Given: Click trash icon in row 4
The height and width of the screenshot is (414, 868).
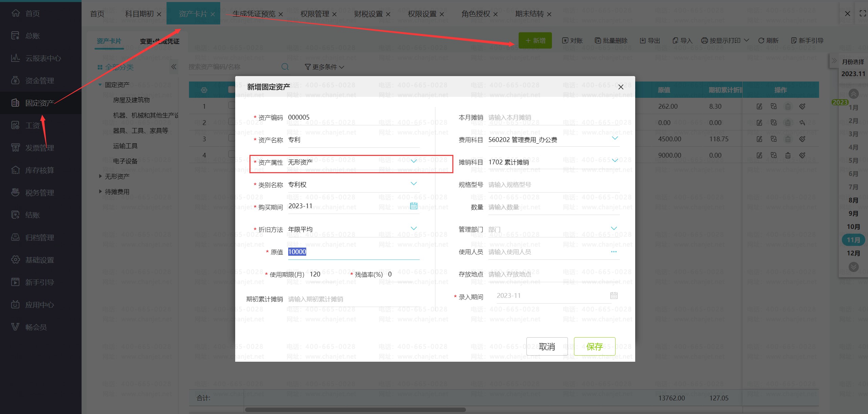Looking at the screenshot, I should click(x=788, y=156).
